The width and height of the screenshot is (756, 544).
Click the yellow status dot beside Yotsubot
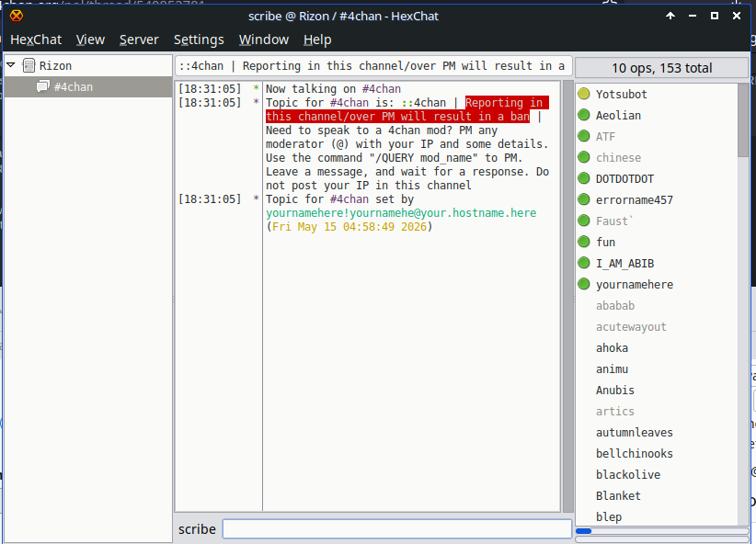point(584,94)
